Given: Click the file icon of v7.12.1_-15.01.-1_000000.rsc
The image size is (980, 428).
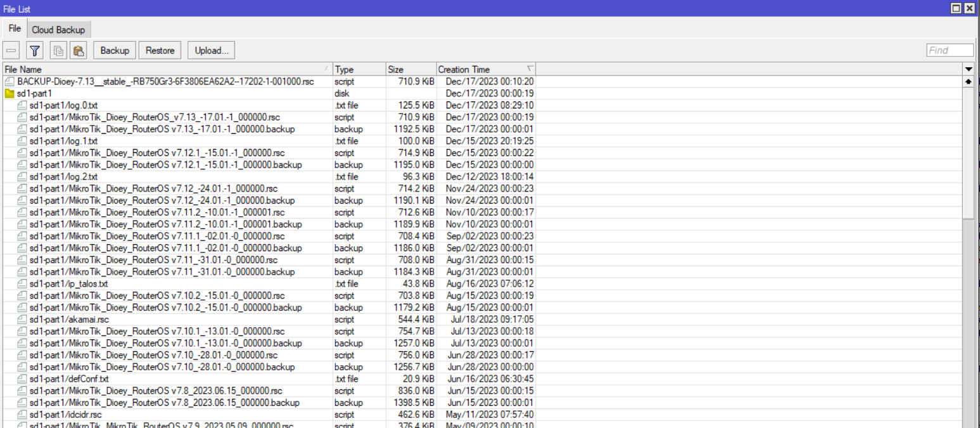Looking at the screenshot, I should (x=22, y=153).
